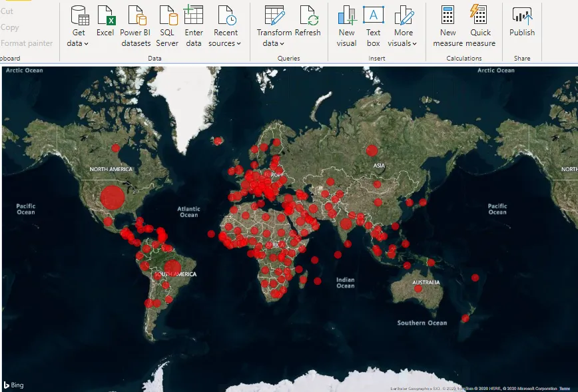Viewport: 578px width, 392px height.
Task: Expand the Get data dropdown arrow
Action: pos(87,43)
